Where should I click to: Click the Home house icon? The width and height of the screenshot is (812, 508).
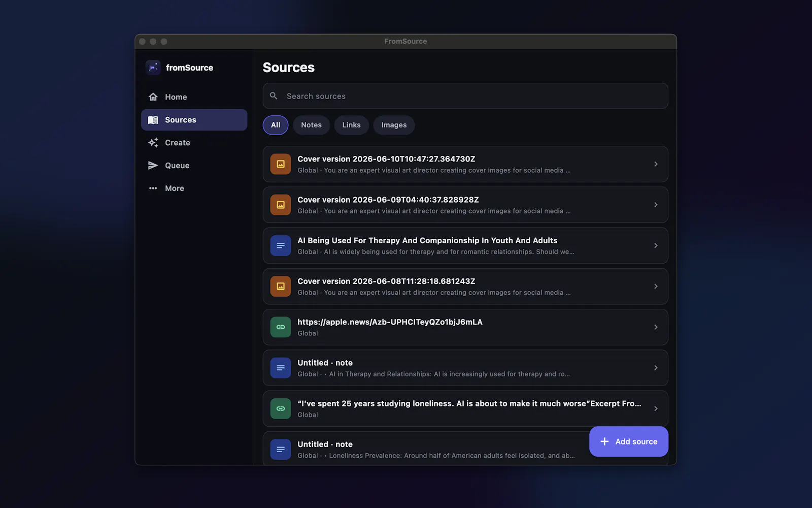pos(153,97)
